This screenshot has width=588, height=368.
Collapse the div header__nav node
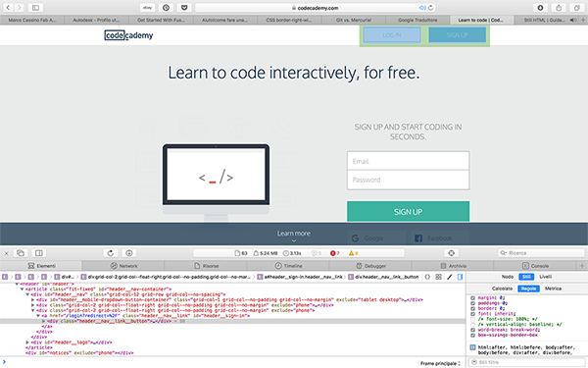27,294
